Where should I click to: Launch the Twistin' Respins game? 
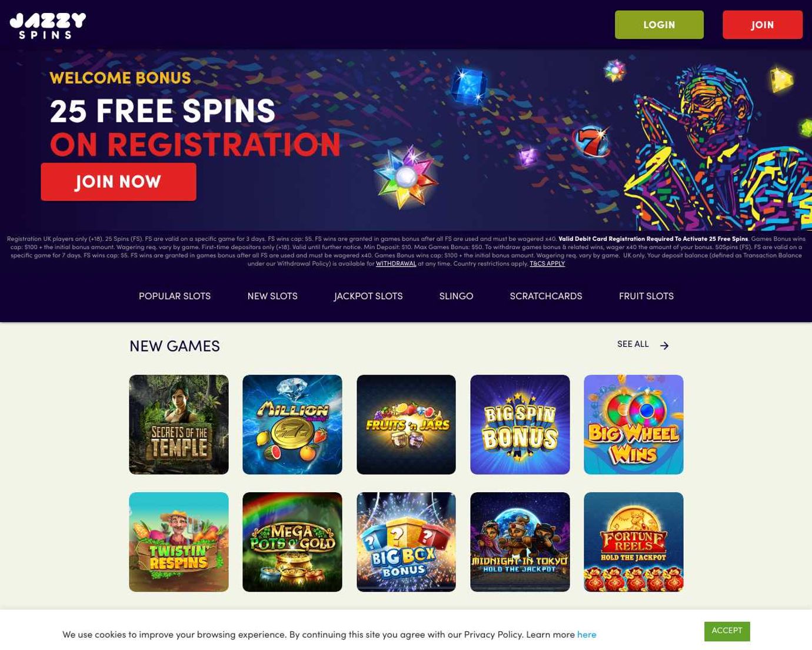[x=179, y=542]
